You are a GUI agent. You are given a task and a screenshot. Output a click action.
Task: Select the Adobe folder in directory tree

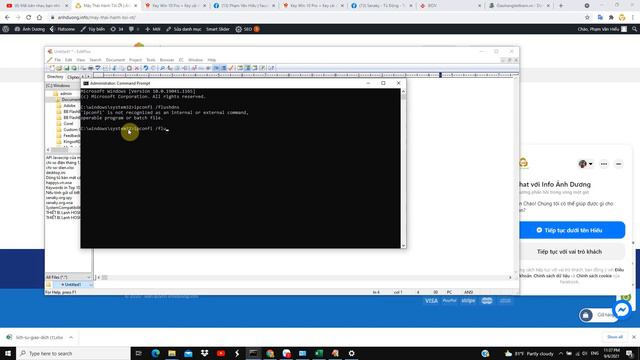pos(69,106)
